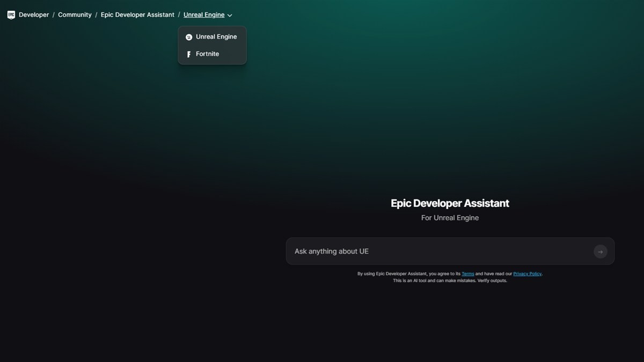Go to the Community breadcrumb link
The height and width of the screenshot is (362, 644).
coord(75,15)
